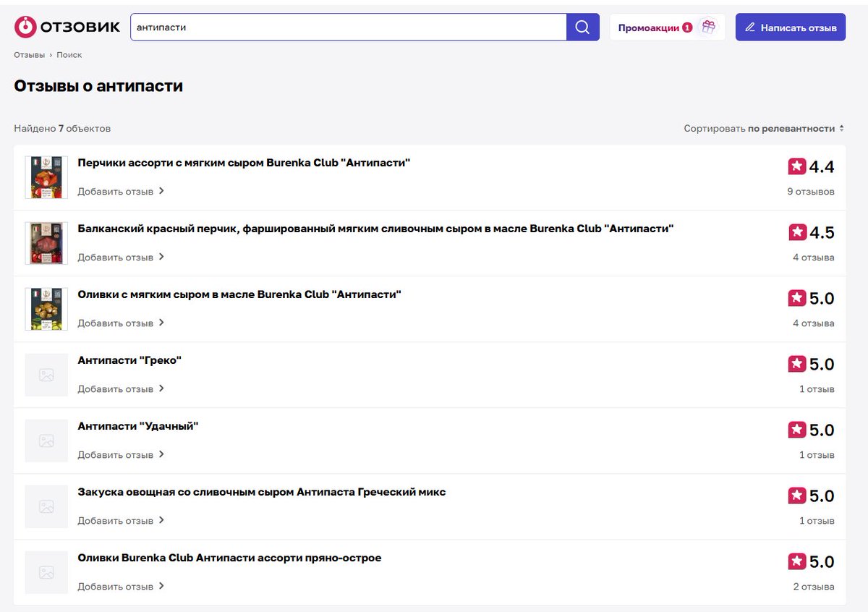
Task: Open Антипасти "Удачный" title
Action: point(138,426)
